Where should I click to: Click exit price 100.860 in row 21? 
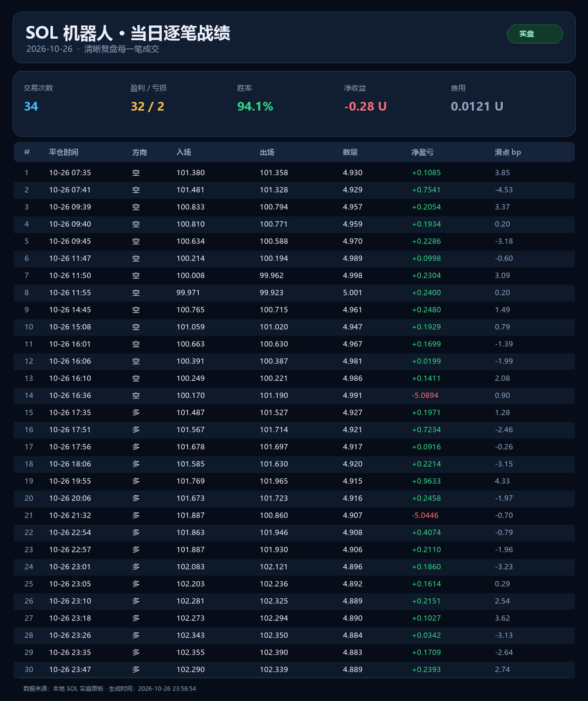coord(274,515)
